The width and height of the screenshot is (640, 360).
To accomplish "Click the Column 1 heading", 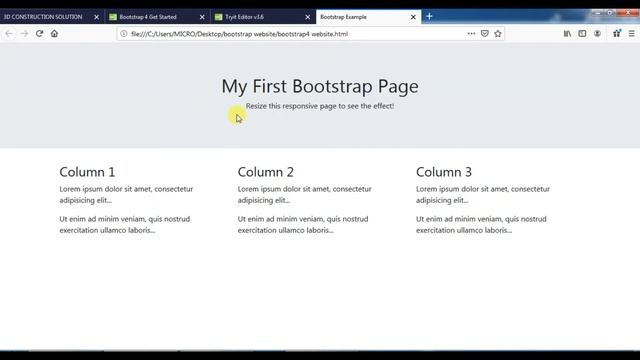I will coord(87,172).
